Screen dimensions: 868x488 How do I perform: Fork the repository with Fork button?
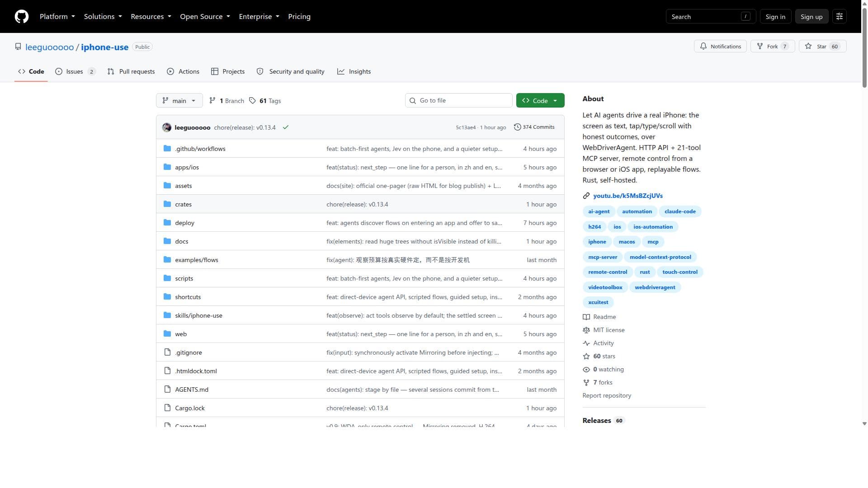pyautogui.click(x=773, y=47)
